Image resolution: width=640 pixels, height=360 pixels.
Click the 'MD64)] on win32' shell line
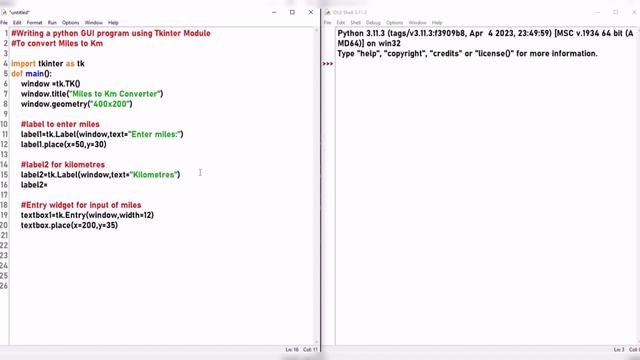(369, 44)
